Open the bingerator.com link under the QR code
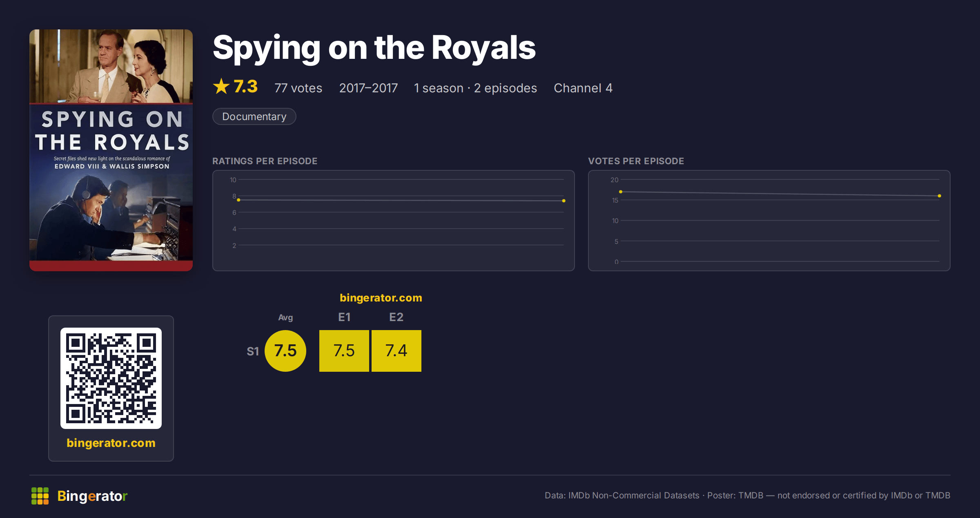This screenshot has height=518, width=980. (x=111, y=443)
